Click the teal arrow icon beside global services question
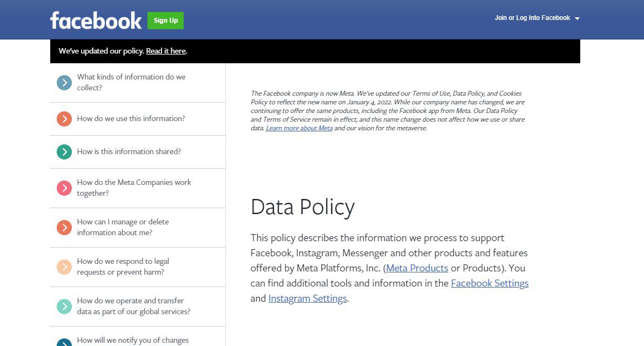The width and height of the screenshot is (644, 346). tap(64, 307)
